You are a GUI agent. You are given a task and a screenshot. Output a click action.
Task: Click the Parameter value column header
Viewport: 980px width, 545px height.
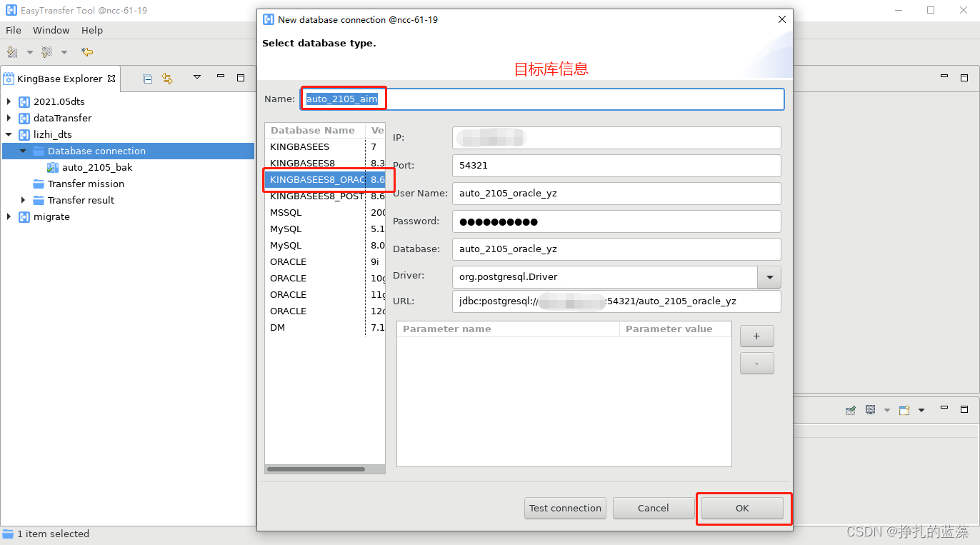pos(676,329)
